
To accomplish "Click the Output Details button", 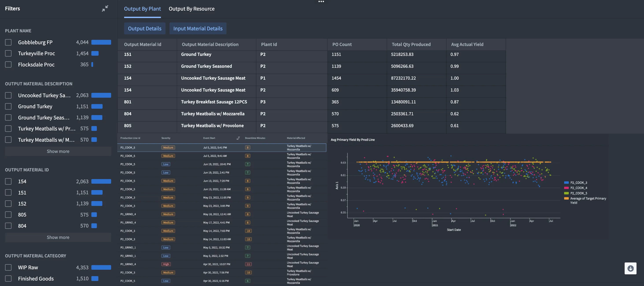I will [145, 29].
